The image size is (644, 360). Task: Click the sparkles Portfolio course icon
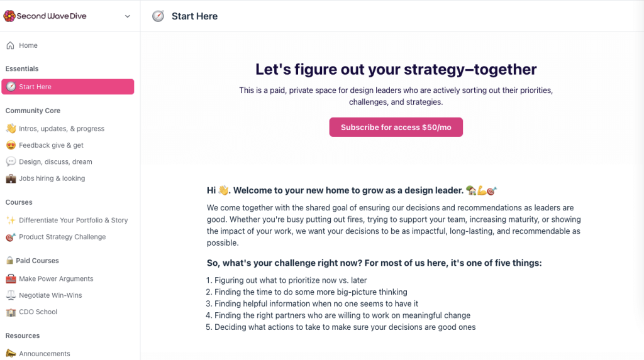(x=11, y=221)
